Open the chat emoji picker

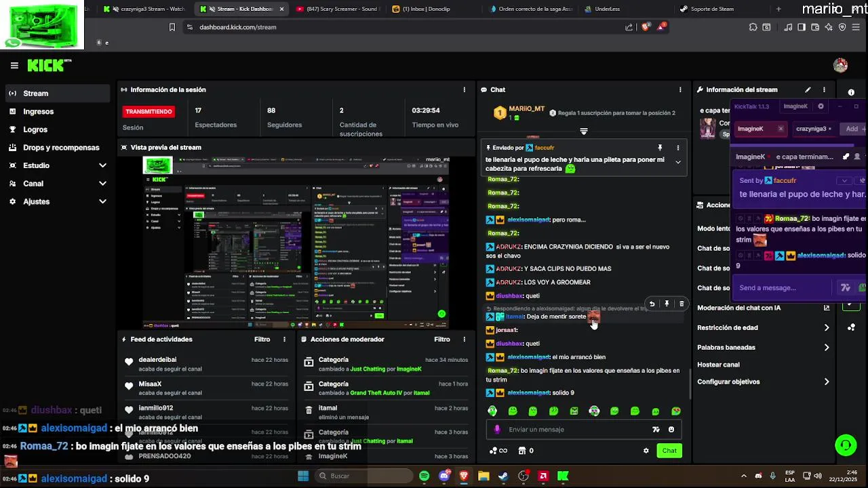(671, 430)
